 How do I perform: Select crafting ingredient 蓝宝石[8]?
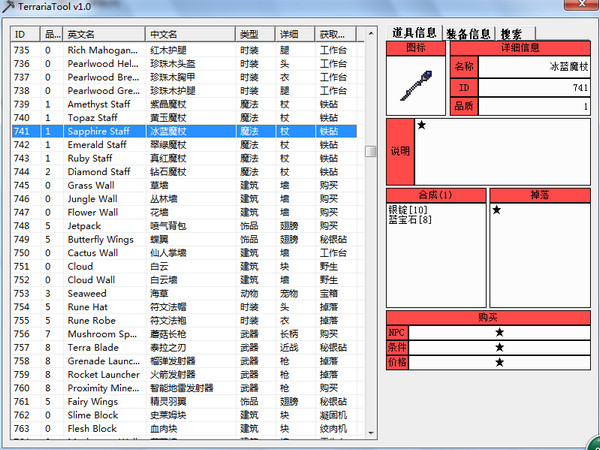click(x=410, y=220)
